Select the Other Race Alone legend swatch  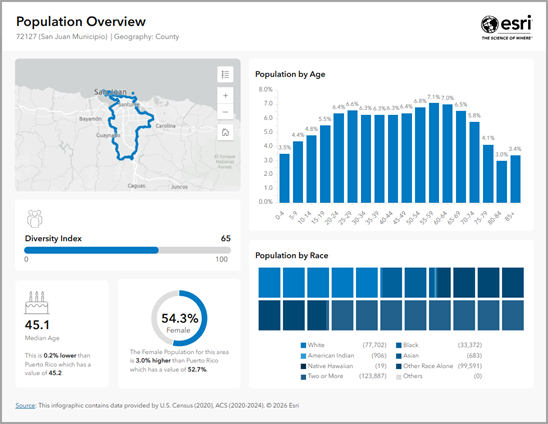399,366
